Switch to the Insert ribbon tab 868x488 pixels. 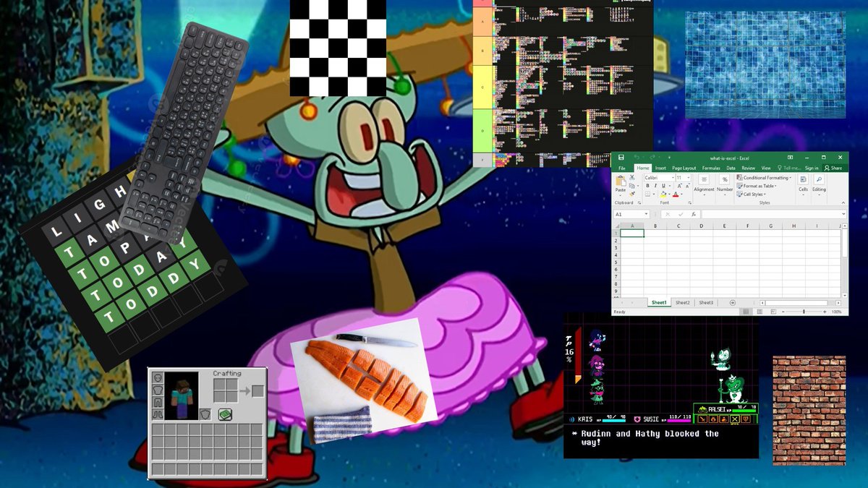660,168
